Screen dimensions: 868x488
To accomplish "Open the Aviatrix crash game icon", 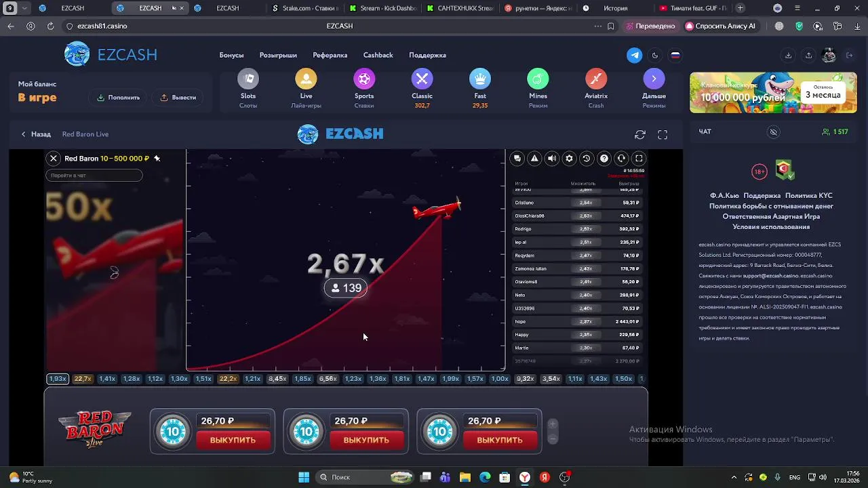I will (596, 79).
